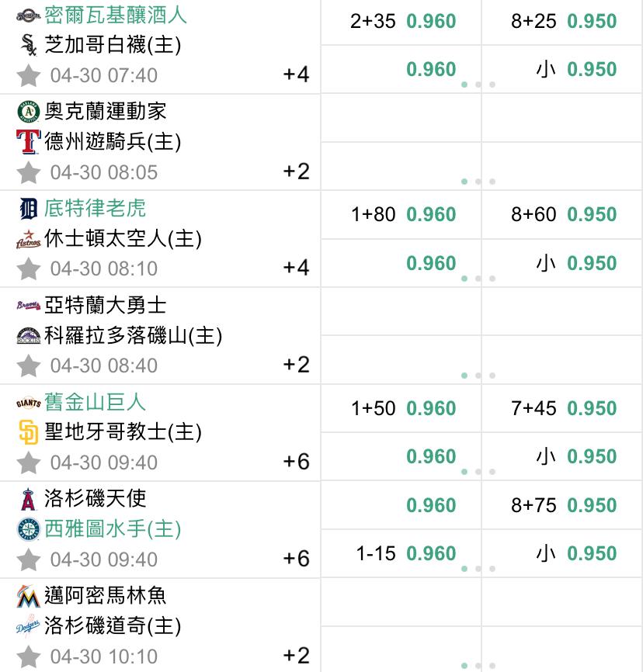Open 西雅圖水手(主) team link
643x672 pixels.
(x=113, y=529)
